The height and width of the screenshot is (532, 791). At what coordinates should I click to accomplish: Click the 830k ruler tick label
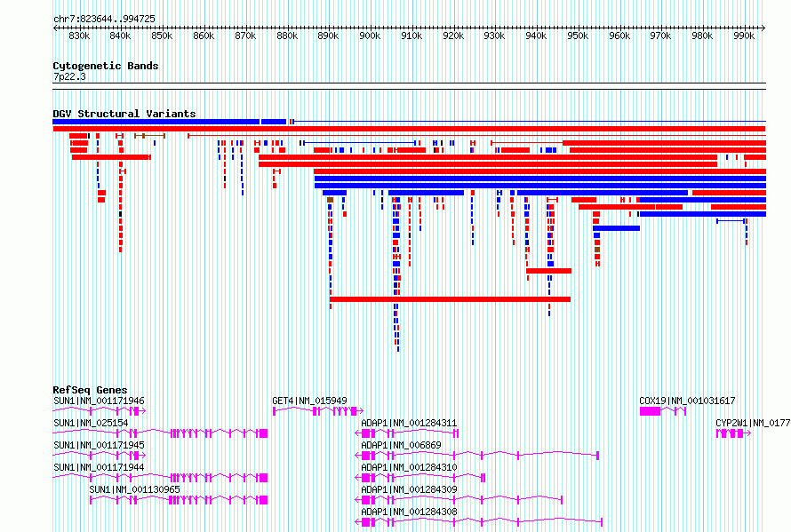pos(79,36)
